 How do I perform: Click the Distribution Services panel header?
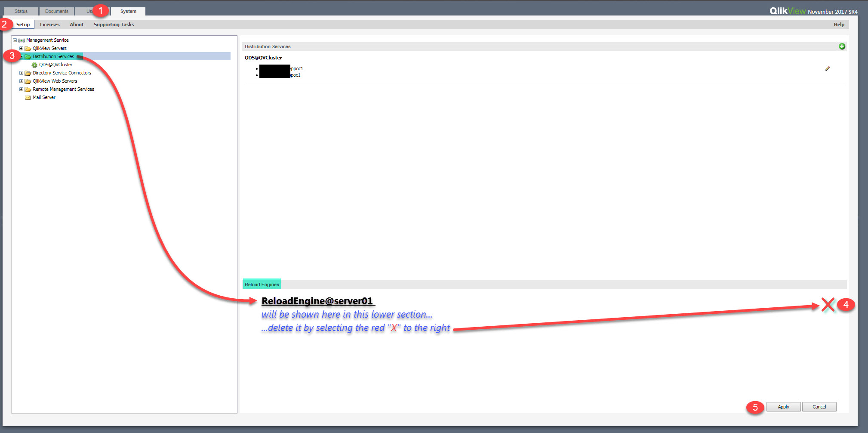tap(544, 46)
